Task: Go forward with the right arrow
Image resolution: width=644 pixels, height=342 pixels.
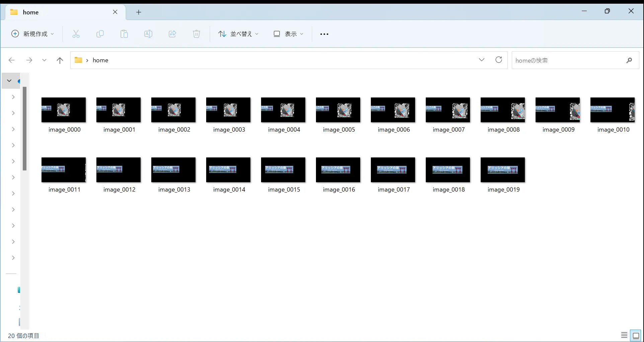Action: [29, 60]
